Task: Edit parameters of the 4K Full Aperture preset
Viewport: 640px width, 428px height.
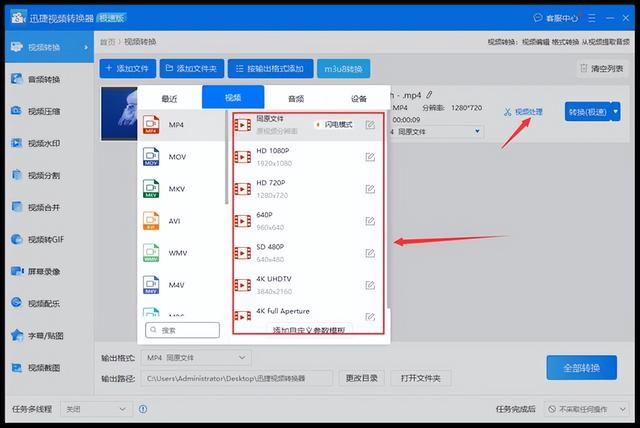Action: click(370, 317)
